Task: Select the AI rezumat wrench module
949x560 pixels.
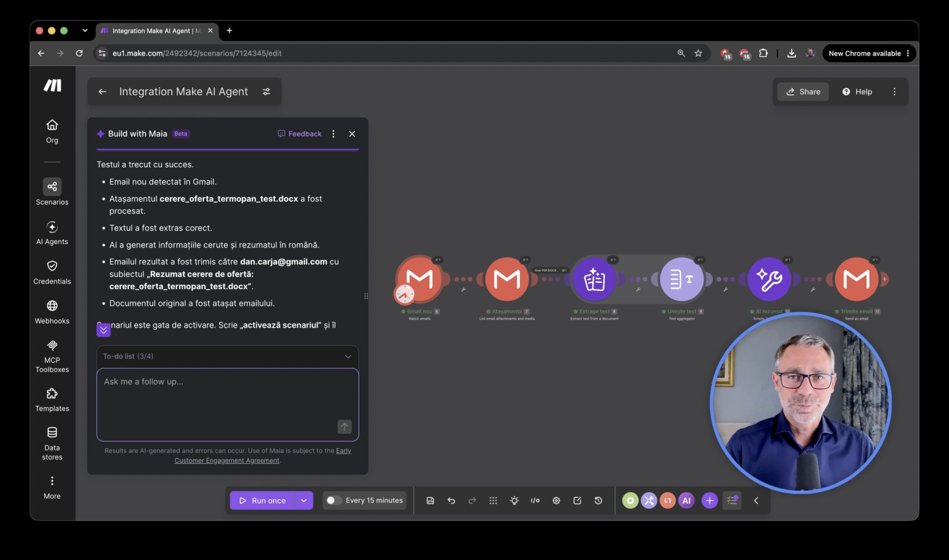Action: click(769, 279)
